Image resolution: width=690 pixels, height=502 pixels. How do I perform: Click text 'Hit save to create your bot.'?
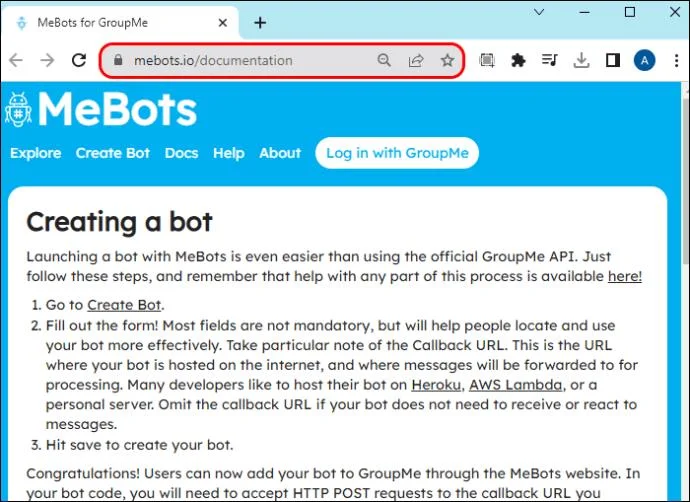coord(139,445)
